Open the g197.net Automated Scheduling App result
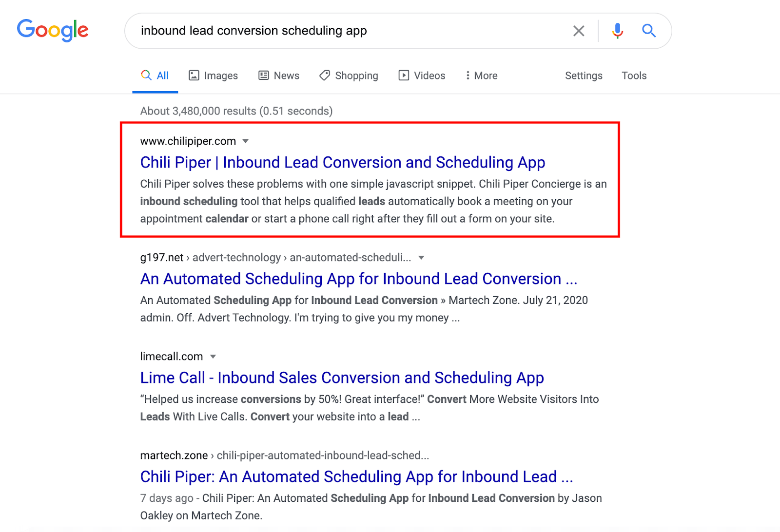This screenshot has width=780, height=532. pyautogui.click(x=358, y=279)
